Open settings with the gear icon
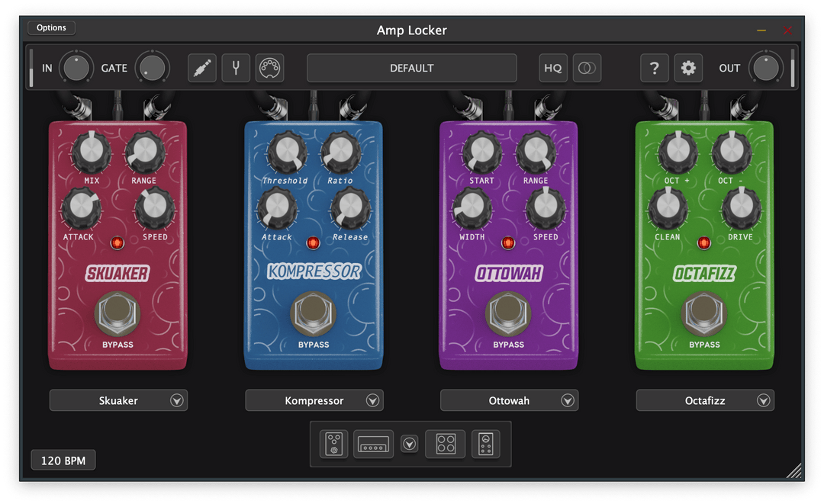This screenshot has height=504, width=824. click(688, 68)
